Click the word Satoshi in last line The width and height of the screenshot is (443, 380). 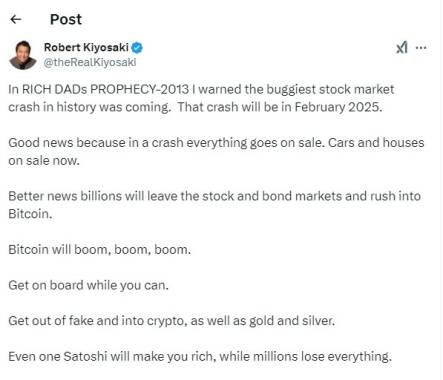tap(85, 356)
